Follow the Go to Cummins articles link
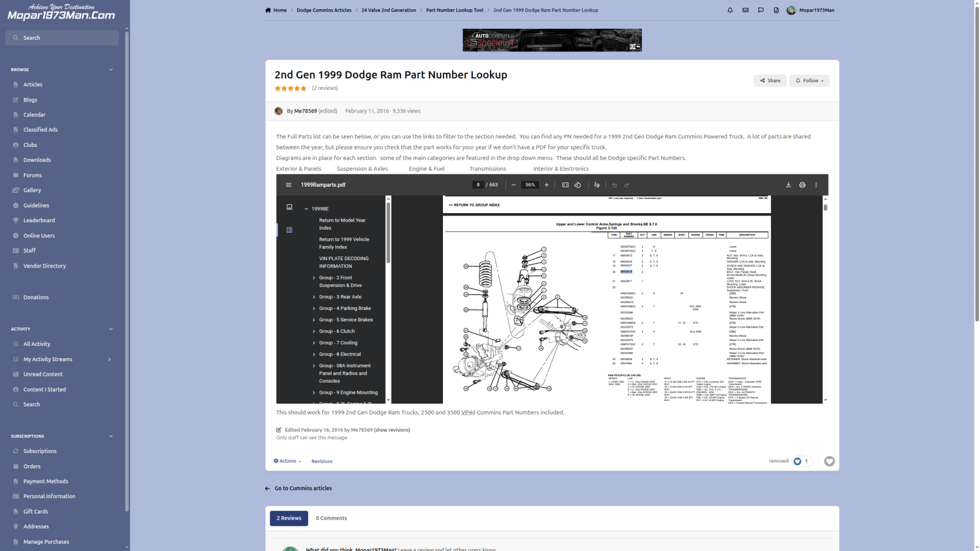 click(x=303, y=489)
